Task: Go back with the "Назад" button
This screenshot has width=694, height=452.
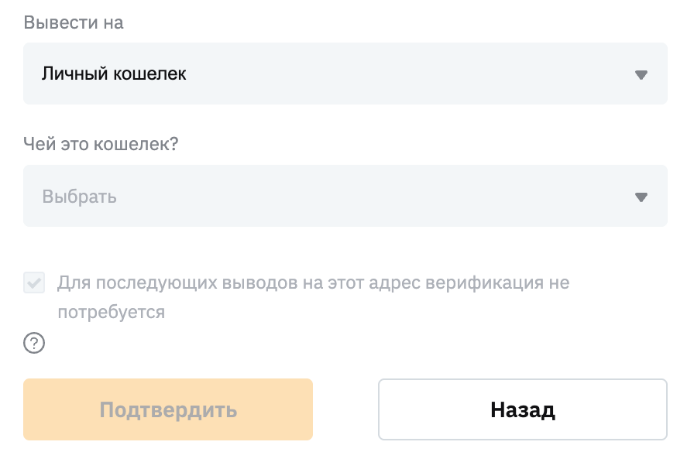Action: pos(522,409)
